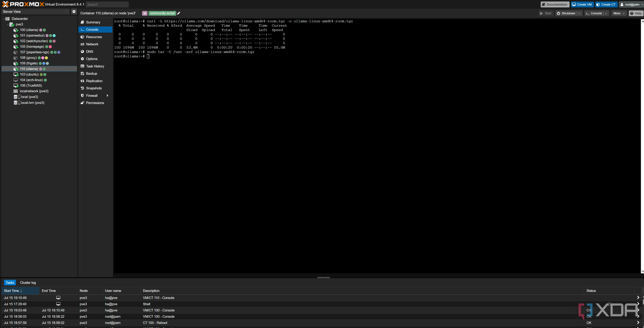
Task: Collapse the bottom log panel handle
Action: click(323, 277)
